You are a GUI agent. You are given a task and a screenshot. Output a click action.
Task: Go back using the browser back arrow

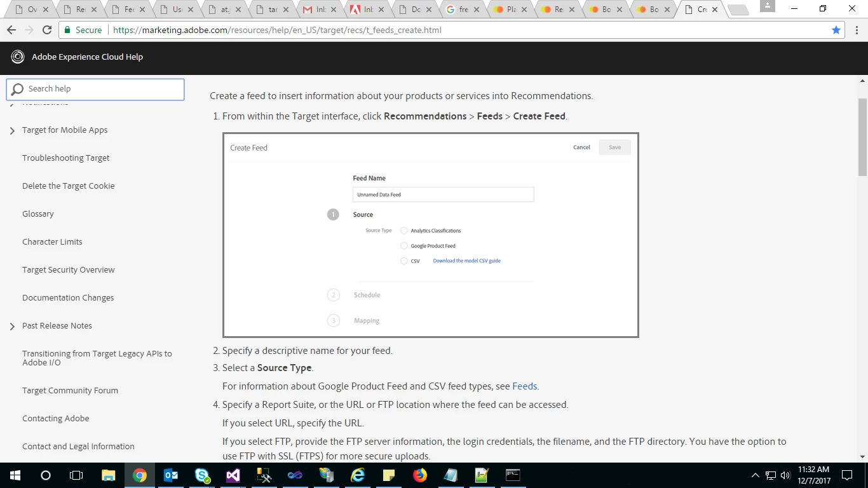[11, 30]
